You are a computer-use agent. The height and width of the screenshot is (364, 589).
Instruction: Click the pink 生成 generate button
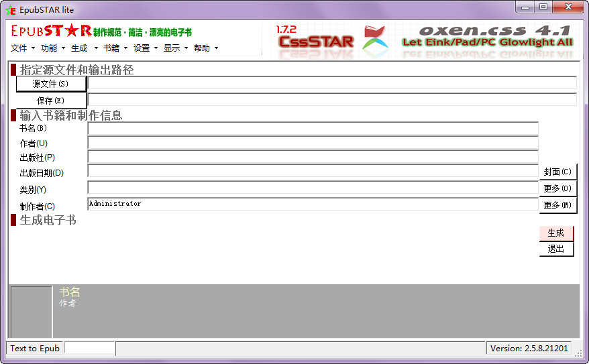point(556,233)
